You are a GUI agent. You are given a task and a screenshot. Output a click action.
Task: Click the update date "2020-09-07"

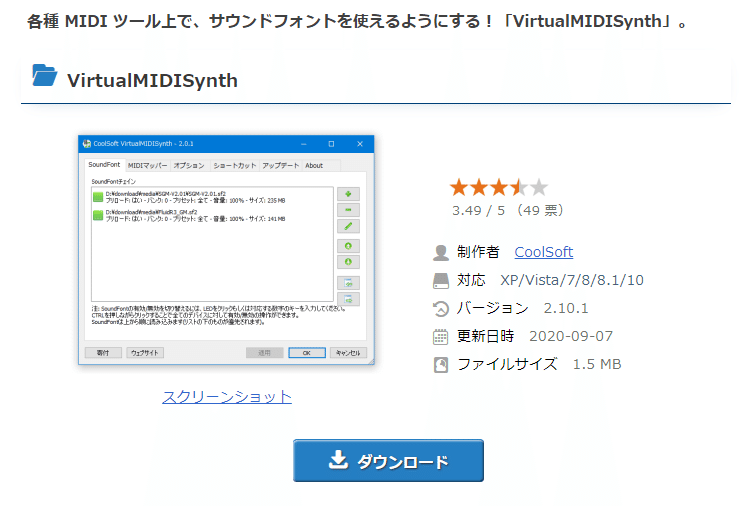coord(571,336)
